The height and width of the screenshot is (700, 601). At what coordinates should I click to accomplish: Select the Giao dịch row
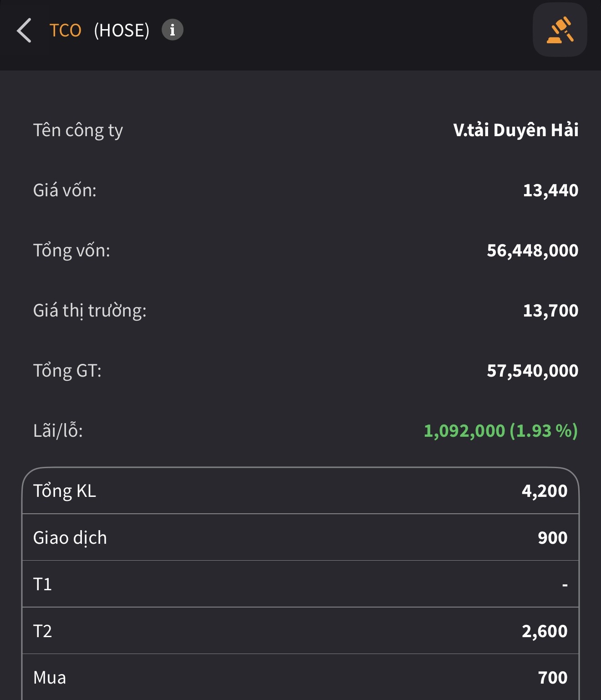[300, 538]
